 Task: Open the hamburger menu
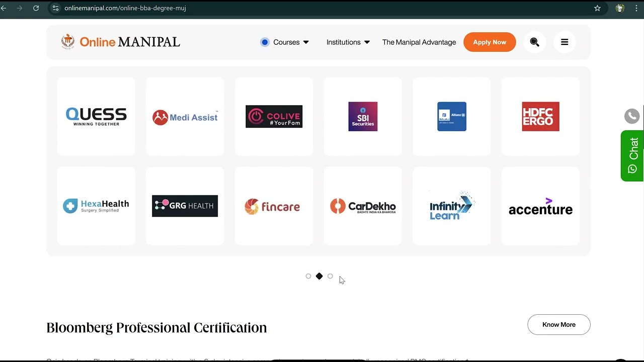pos(565,42)
